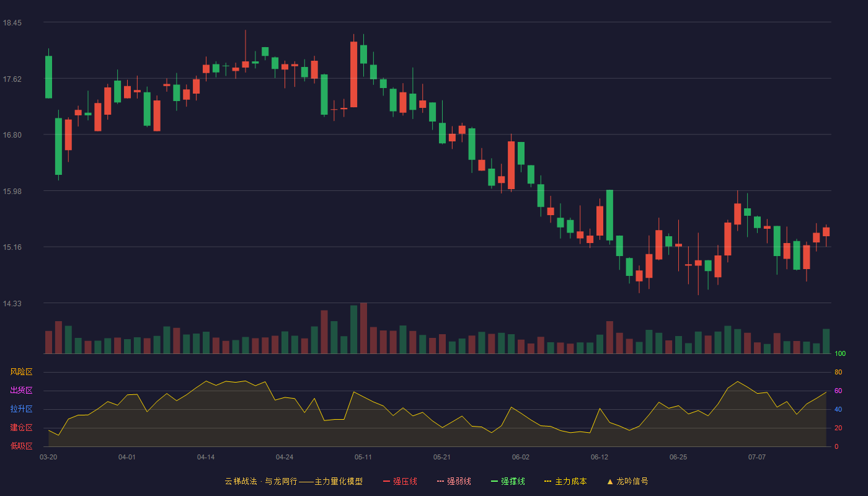Click the 100 indicator scale value
The width and height of the screenshot is (868, 496).
pyautogui.click(x=840, y=354)
